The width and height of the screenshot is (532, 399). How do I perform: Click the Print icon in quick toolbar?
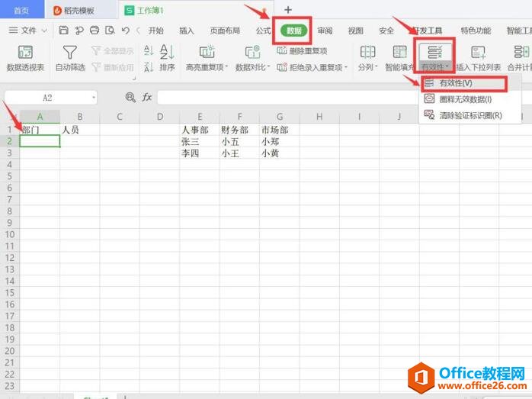95,31
